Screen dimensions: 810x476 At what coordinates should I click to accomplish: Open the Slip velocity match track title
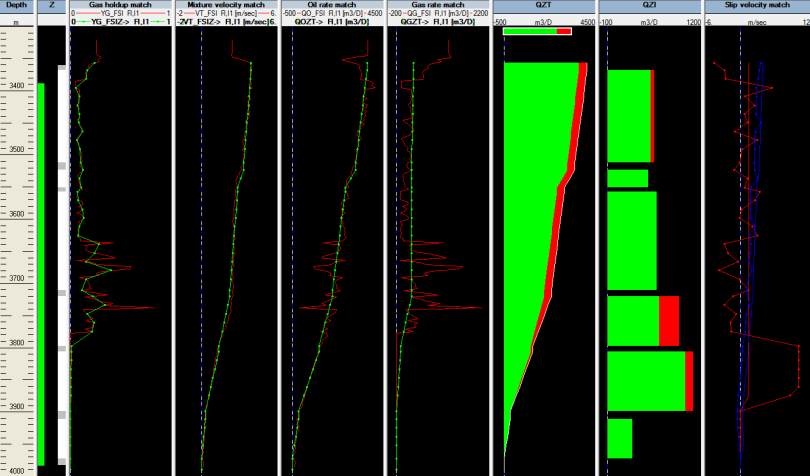click(x=757, y=5)
